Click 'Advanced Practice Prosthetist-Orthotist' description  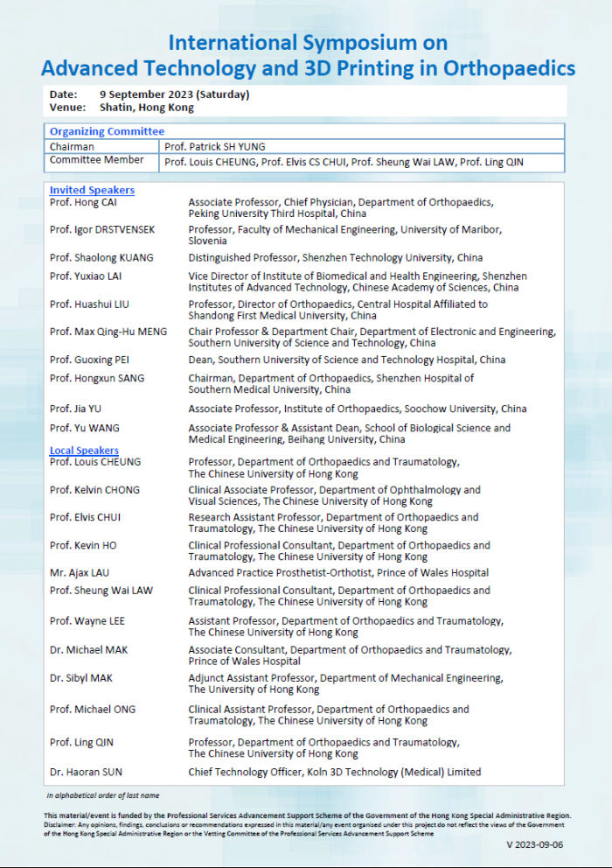pyautogui.click(x=338, y=573)
